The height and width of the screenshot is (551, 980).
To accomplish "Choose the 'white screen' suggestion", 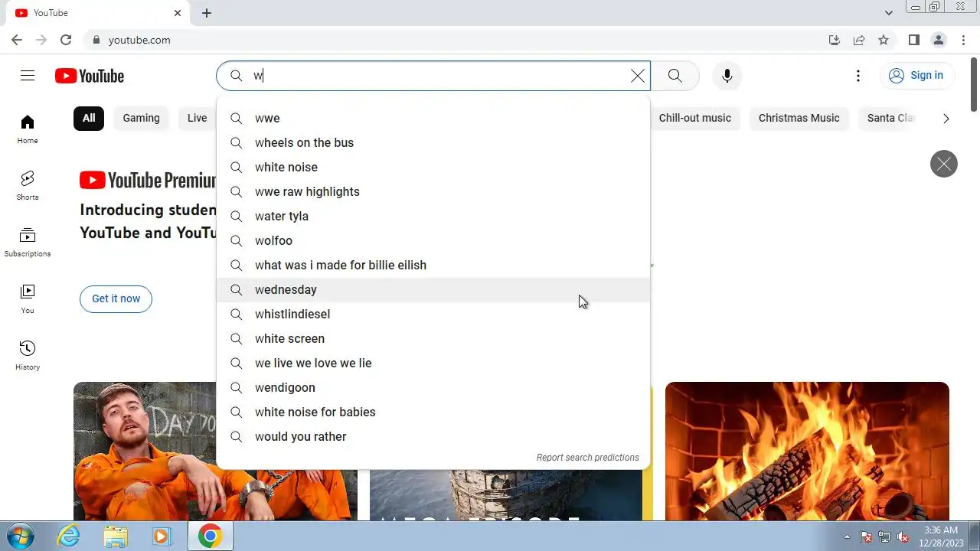I will pyautogui.click(x=433, y=338).
